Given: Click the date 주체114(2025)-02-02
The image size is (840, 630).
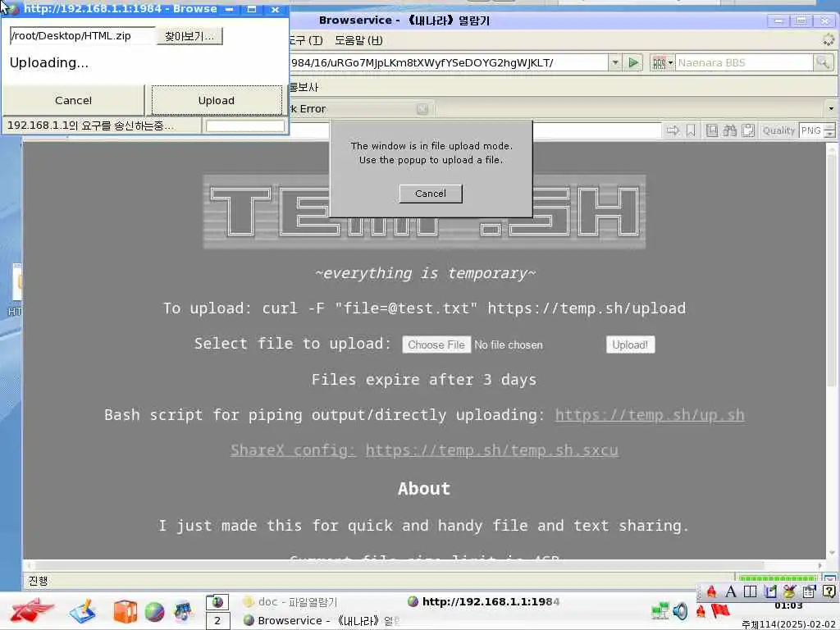Looking at the screenshot, I should (x=790, y=624).
